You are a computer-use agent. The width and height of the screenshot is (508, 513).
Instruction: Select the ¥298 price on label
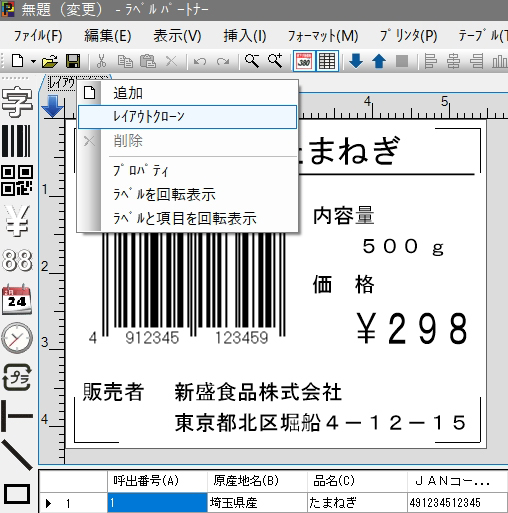412,329
